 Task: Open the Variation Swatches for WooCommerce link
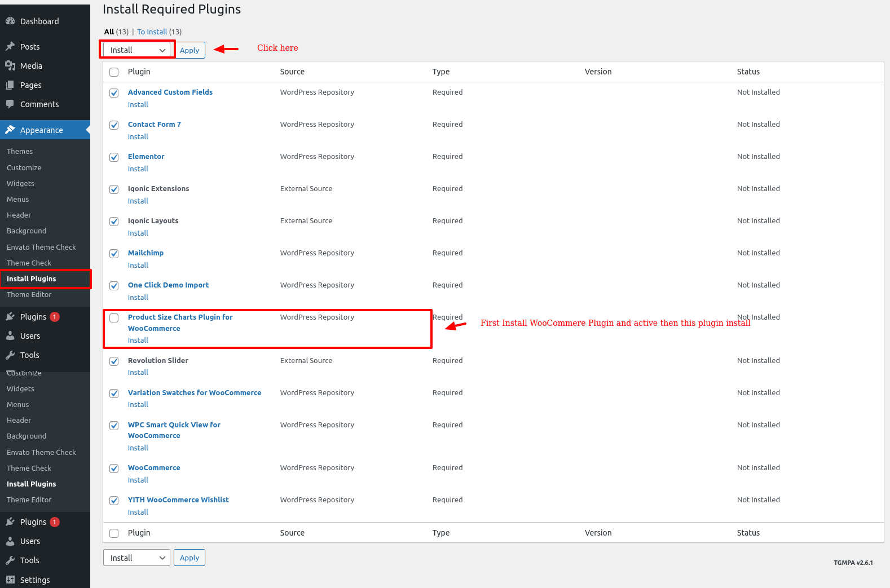[195, 392]
